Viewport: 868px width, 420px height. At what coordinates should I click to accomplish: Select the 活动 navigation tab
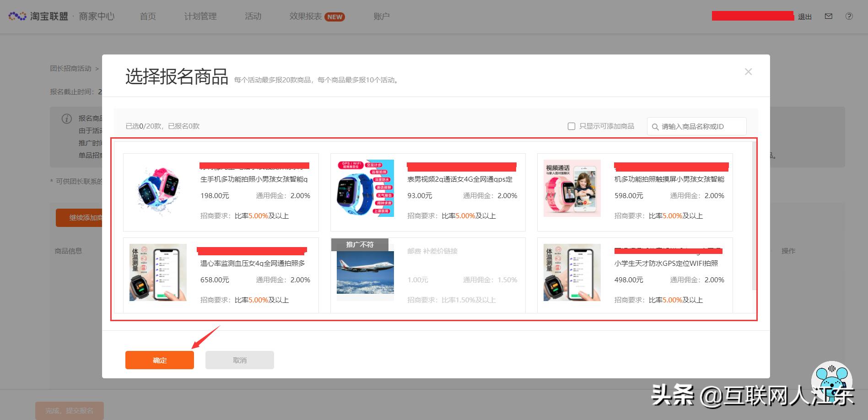(253, 16)
